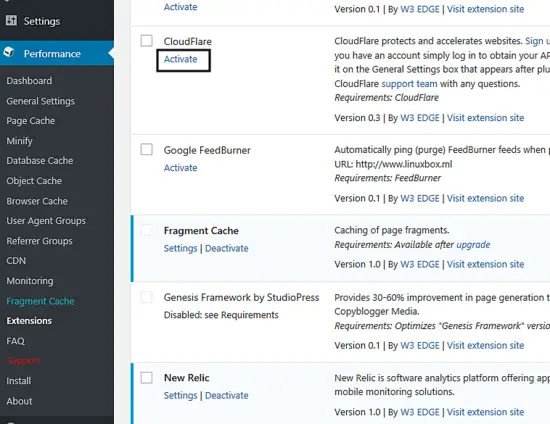Click W3 EDGE link in Fragment Cache row
Viewport: 550px width, 424px height.
[420, 264]
